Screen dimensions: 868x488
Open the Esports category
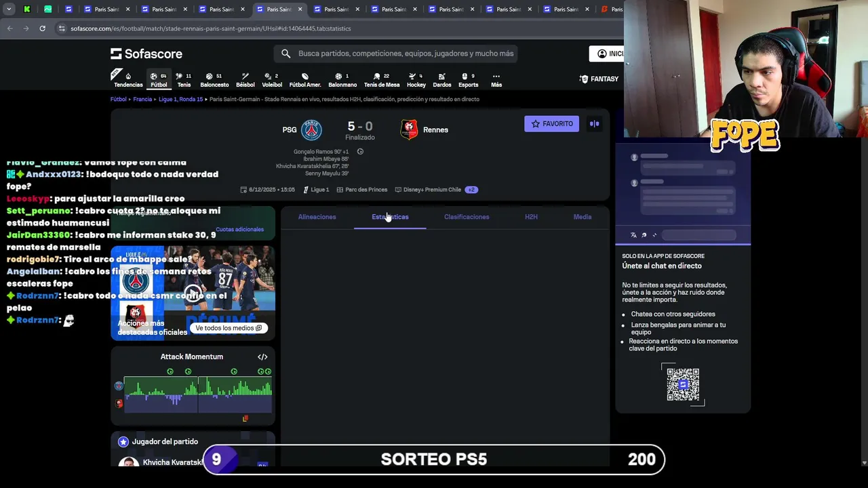468,79
